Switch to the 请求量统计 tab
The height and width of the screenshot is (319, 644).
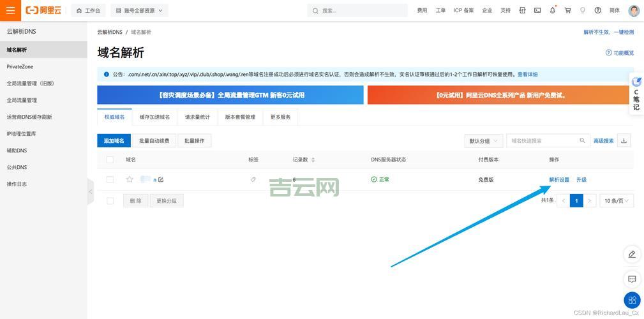(x=198, y=117)
